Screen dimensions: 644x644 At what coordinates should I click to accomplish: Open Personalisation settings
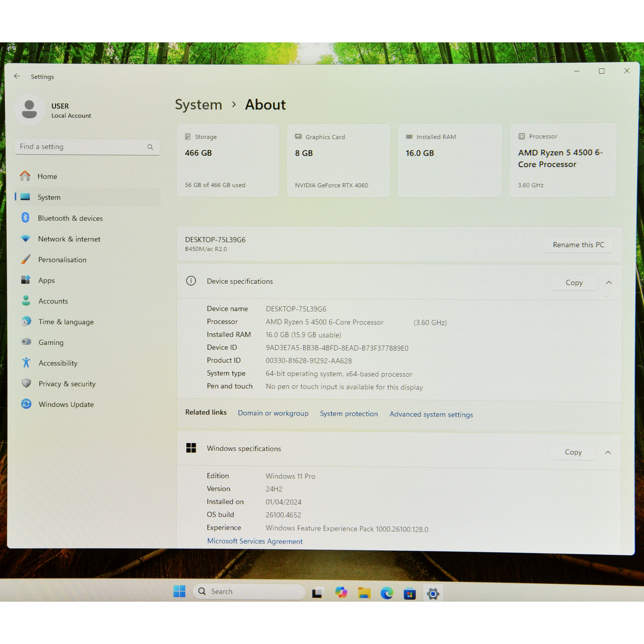point(88,260)
